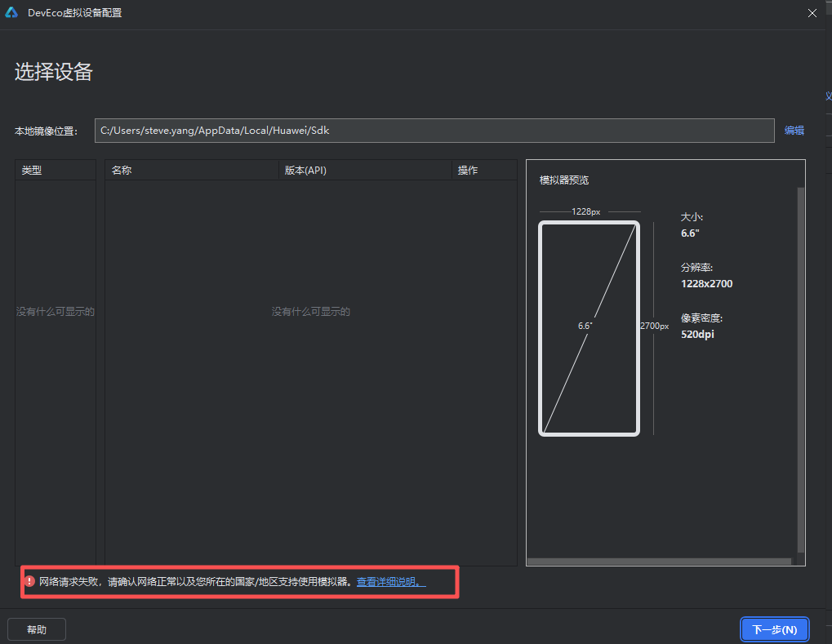This screenshot has width=832, height=644.
Task: Click the 1228x2700 resolution value
Action: [706, 284]
